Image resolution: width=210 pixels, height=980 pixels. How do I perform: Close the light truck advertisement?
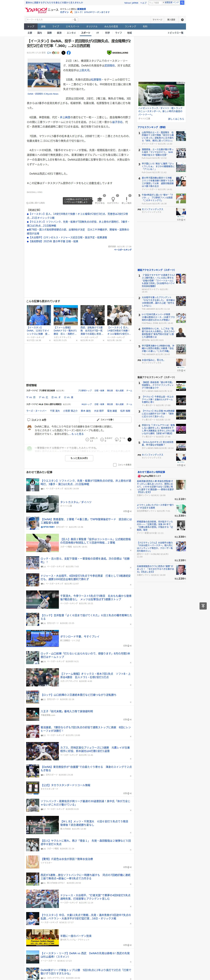pyautogui.click(x=184, y=83)
